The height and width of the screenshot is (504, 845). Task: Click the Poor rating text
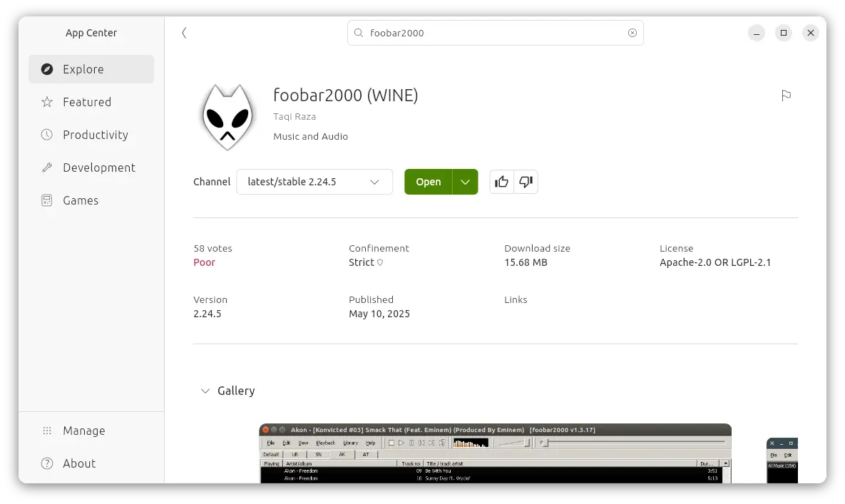pyautogui.click(x=204, y=262)
